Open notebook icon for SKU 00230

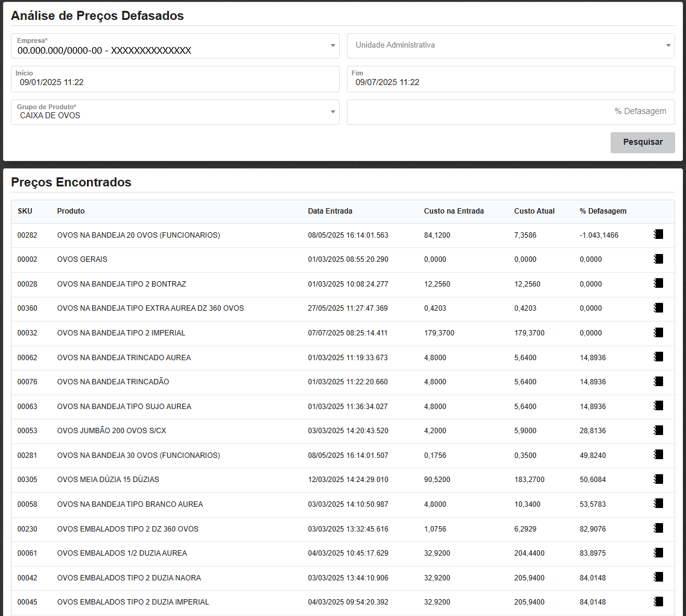point(658,528)
